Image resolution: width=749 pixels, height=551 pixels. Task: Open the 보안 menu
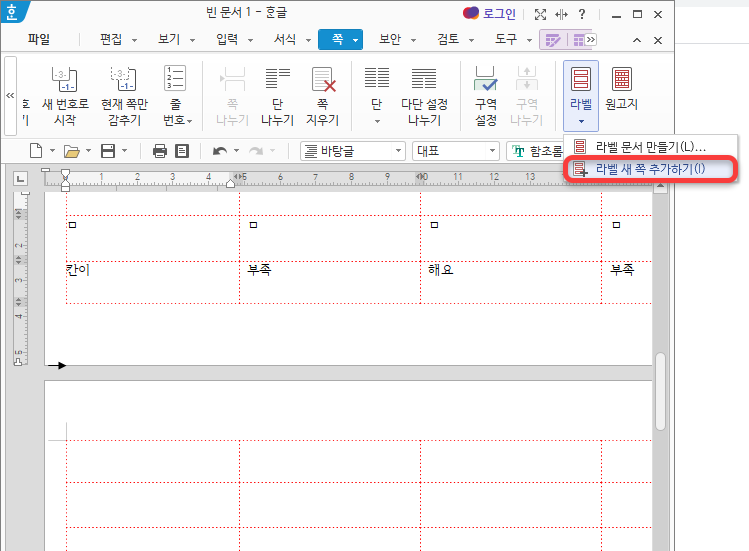pos(390,39)
